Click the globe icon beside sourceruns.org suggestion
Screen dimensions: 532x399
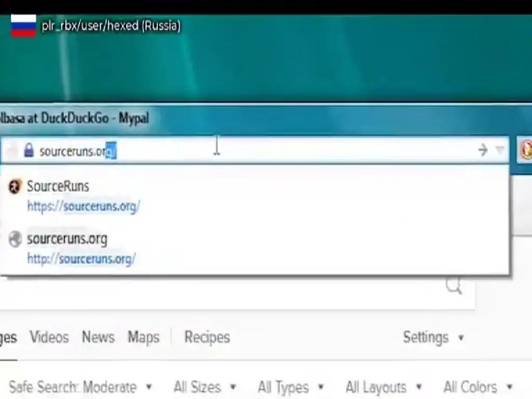(x=15, y=239)
